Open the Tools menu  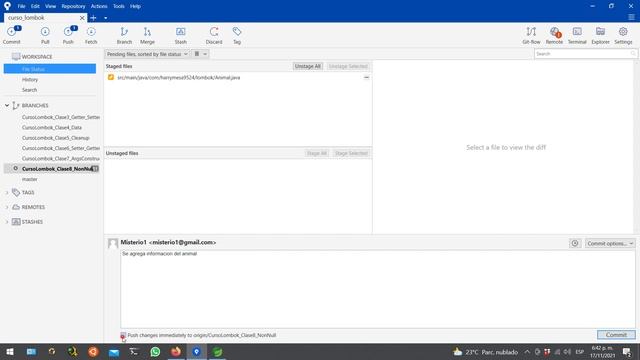[119, 6]
